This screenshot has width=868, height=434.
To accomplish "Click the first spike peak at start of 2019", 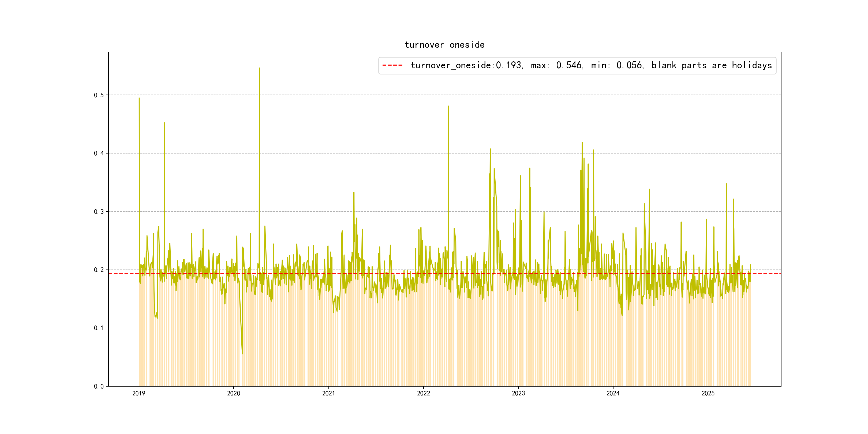I will (139, 98).
